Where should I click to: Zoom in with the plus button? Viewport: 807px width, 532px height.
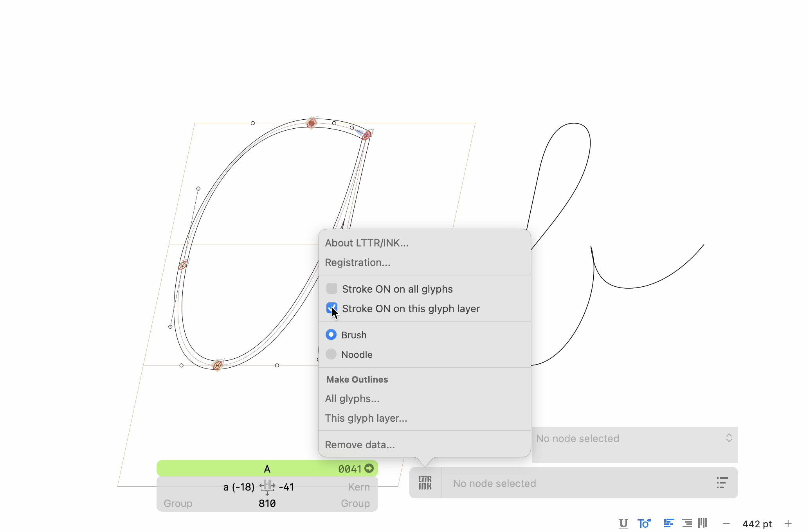788,523
